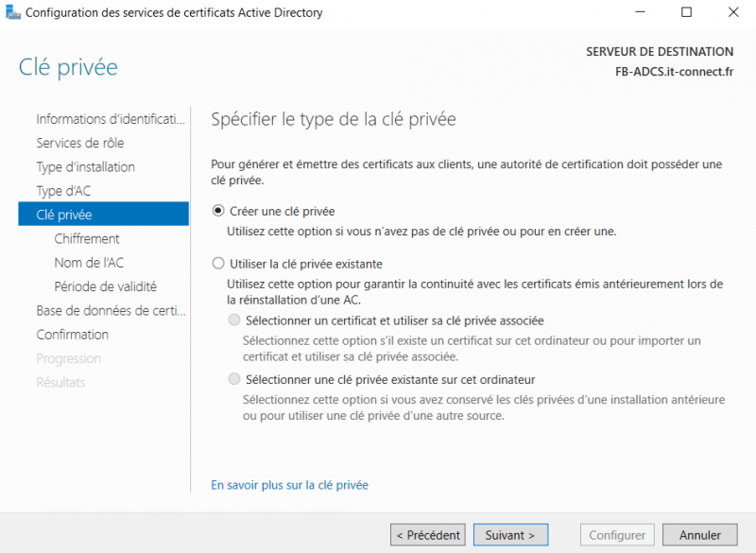
Task: Close the certificate services wizard
Action: (732, 13)
